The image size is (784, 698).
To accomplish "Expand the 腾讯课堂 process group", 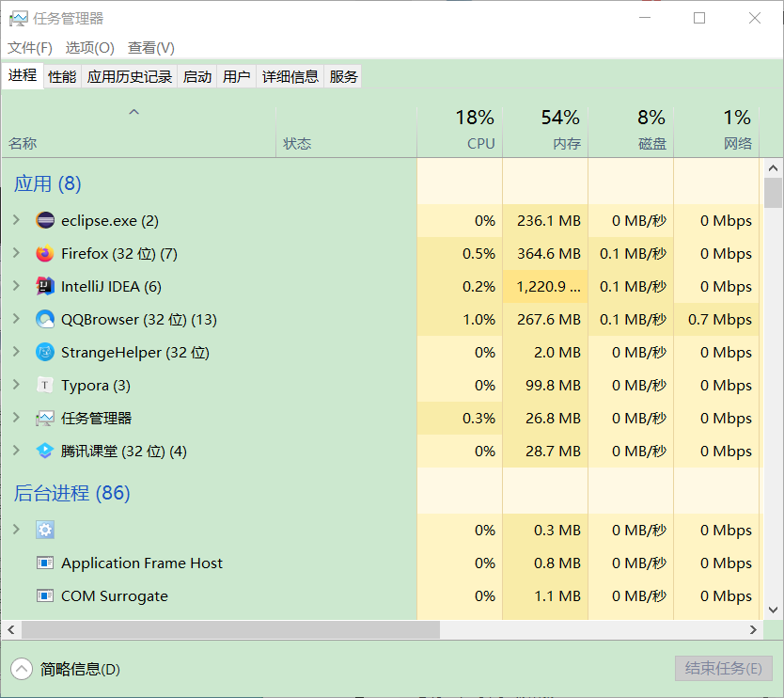I will point(17,451).
